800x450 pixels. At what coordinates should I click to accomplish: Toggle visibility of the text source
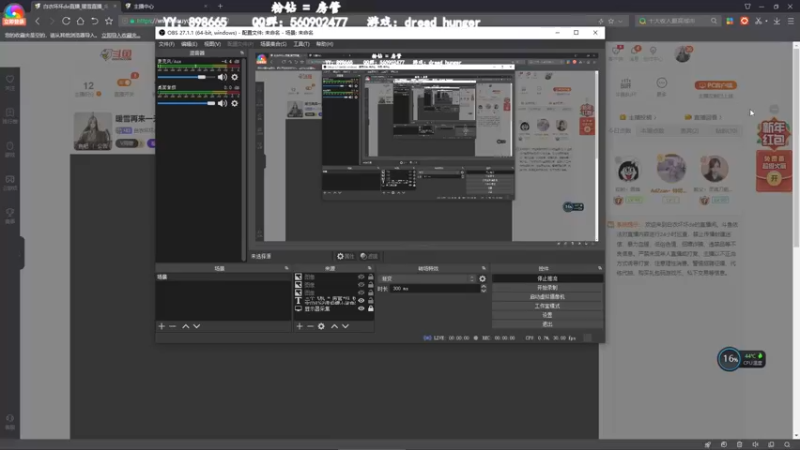(361, 301)
